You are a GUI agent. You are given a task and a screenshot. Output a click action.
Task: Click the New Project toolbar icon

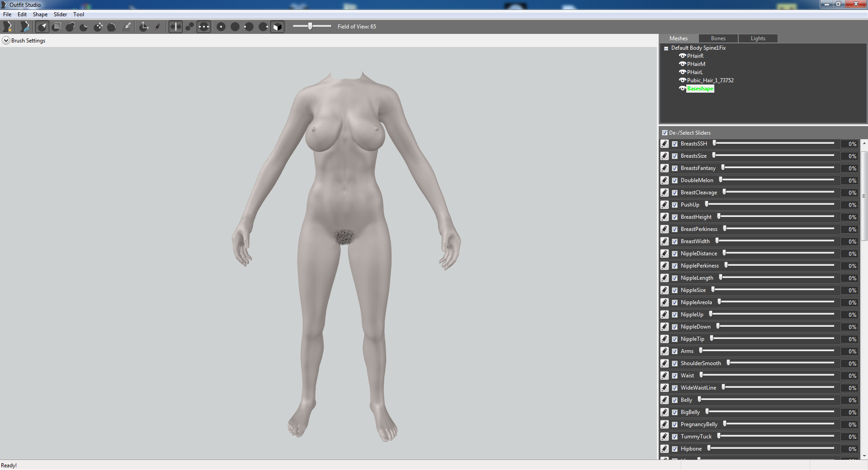pos(8,27)
